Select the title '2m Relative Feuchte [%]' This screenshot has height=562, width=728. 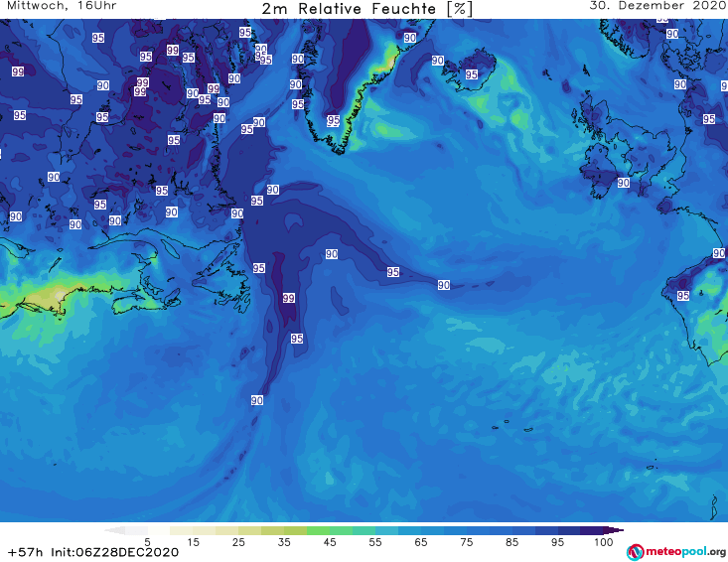(x=367, y=9)
